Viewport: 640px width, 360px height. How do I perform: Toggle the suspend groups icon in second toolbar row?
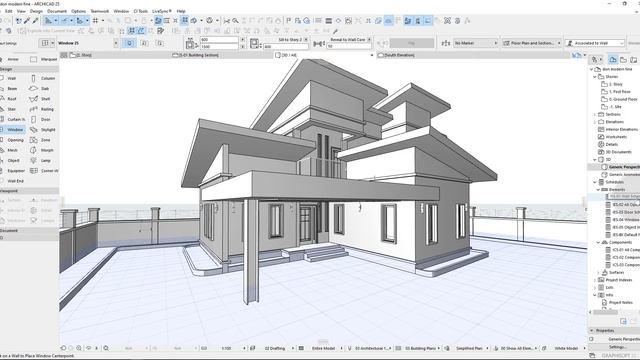[131, 31]
